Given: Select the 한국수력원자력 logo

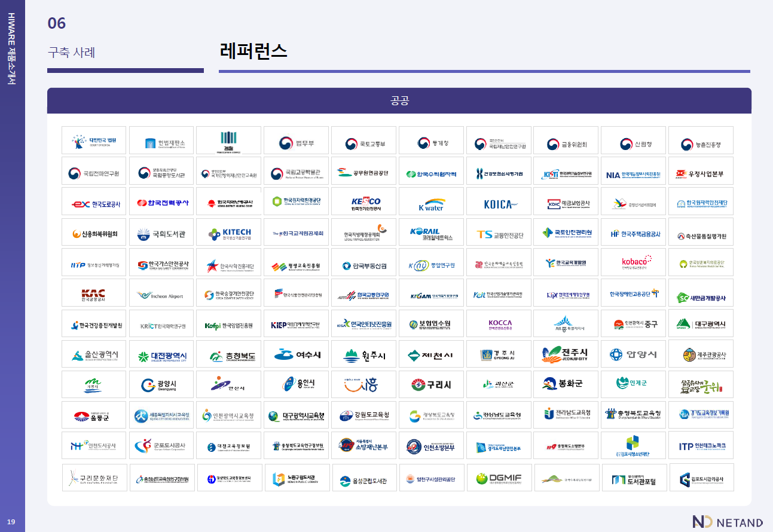Looking at the screenshot, I should [x=431, y=171].
